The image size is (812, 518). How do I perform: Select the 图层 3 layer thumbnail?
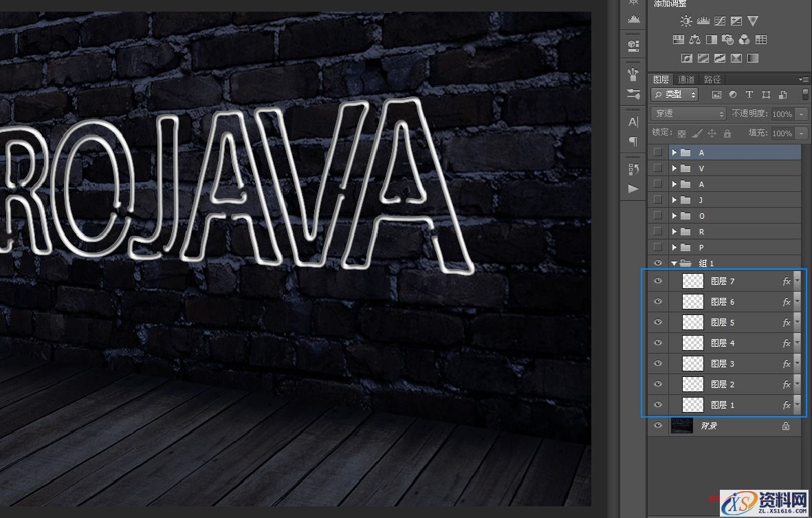click(692, 363)
